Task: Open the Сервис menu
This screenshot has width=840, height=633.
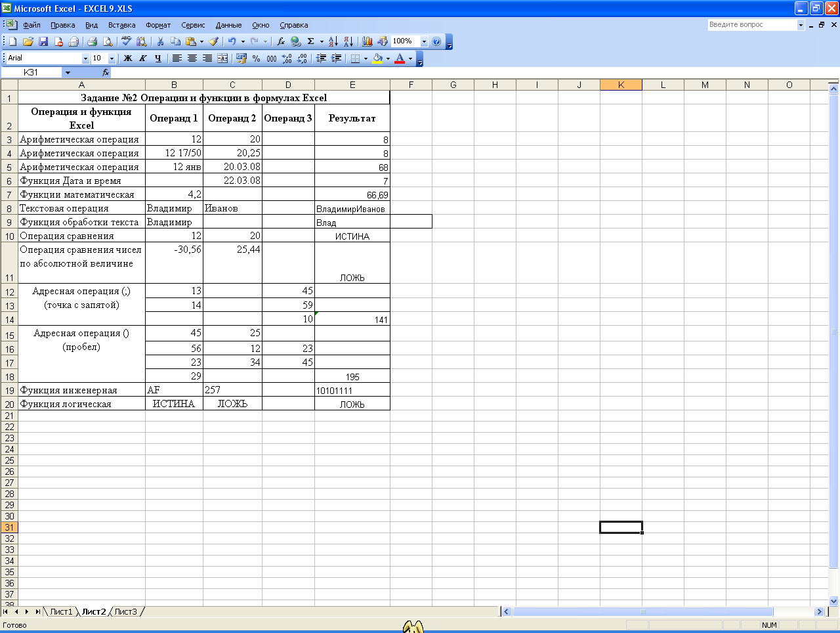Action: [193, 25]
